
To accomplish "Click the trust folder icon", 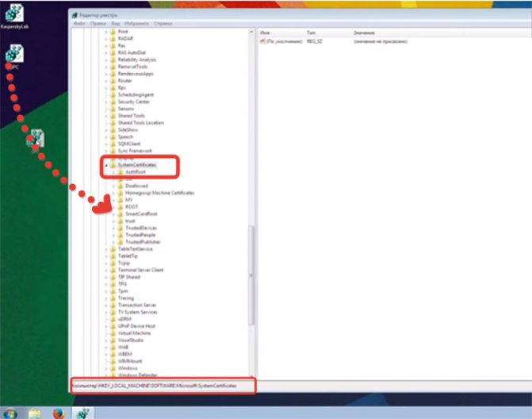I will [121, 221].
